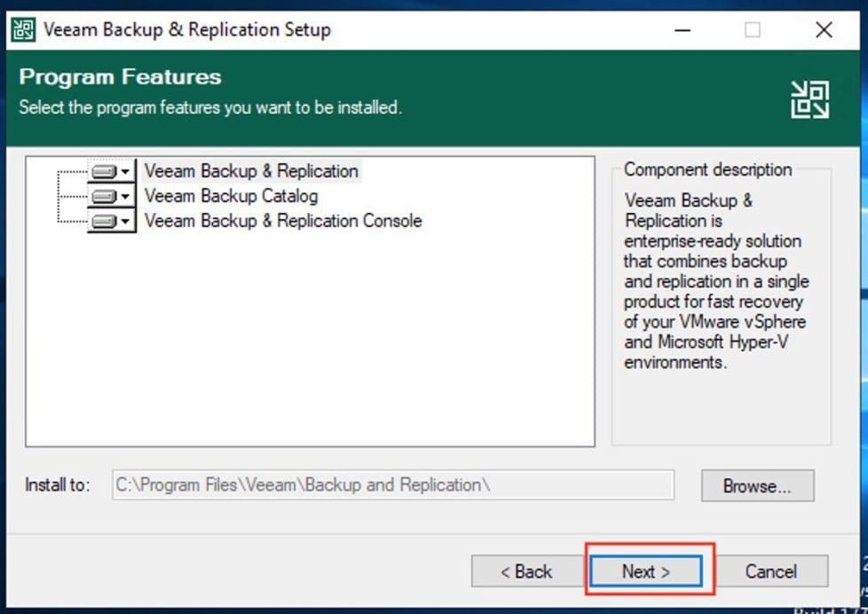Expand install options arrow for Replication Console
This screenshot has width=868, height=614.
point(126,221)
